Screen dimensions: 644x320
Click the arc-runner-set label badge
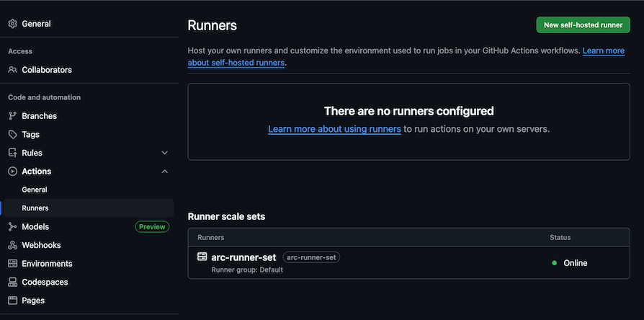[x=311, y=257]
